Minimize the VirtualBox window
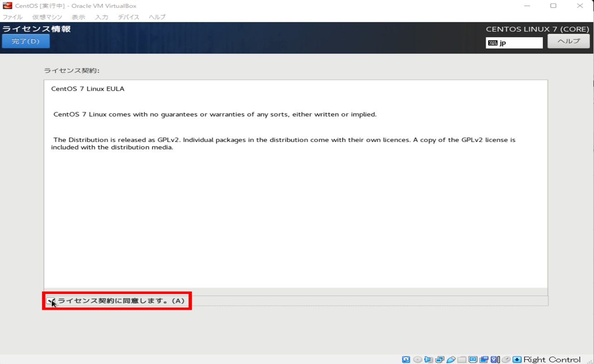 tap(527, 6)
